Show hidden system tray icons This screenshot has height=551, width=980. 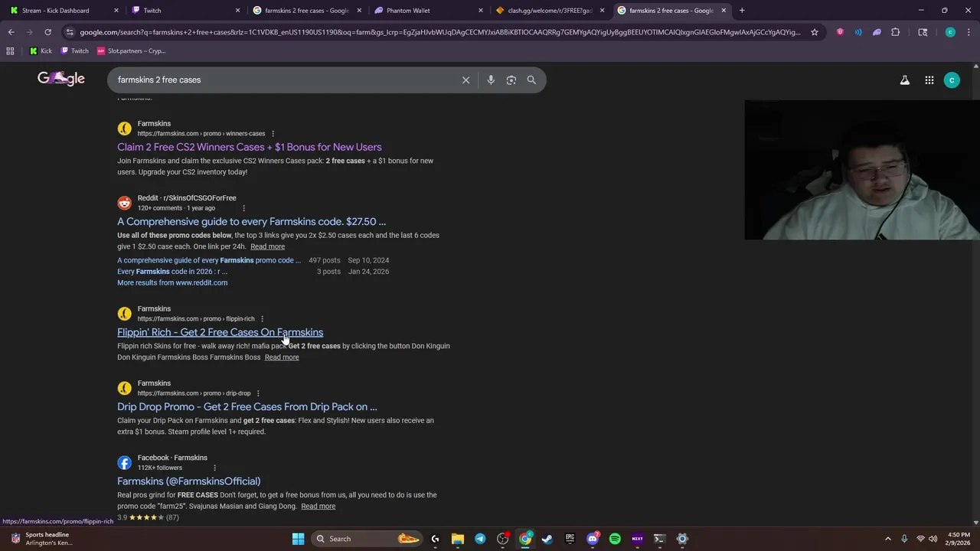pyautogui.click(x=888, y=539)
